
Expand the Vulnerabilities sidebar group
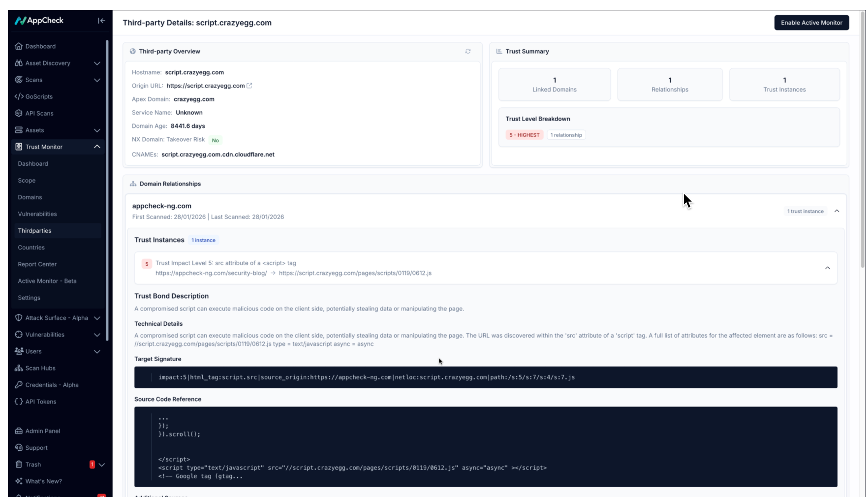click(97, 335)
